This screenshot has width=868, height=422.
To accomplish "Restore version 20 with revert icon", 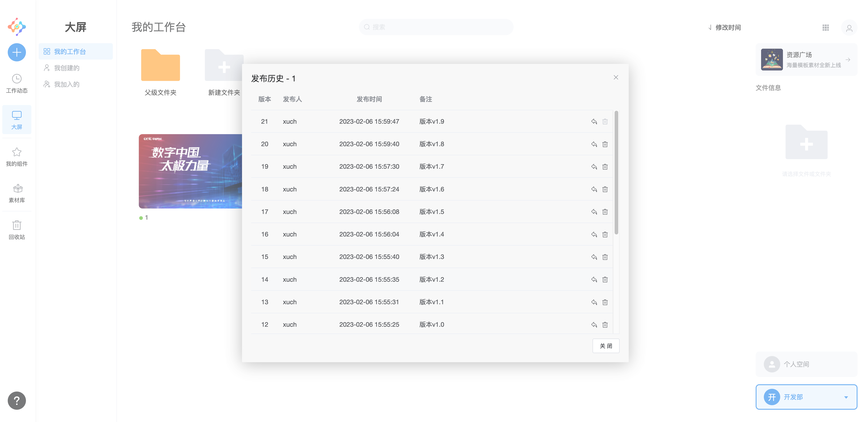I will [594, 144].
